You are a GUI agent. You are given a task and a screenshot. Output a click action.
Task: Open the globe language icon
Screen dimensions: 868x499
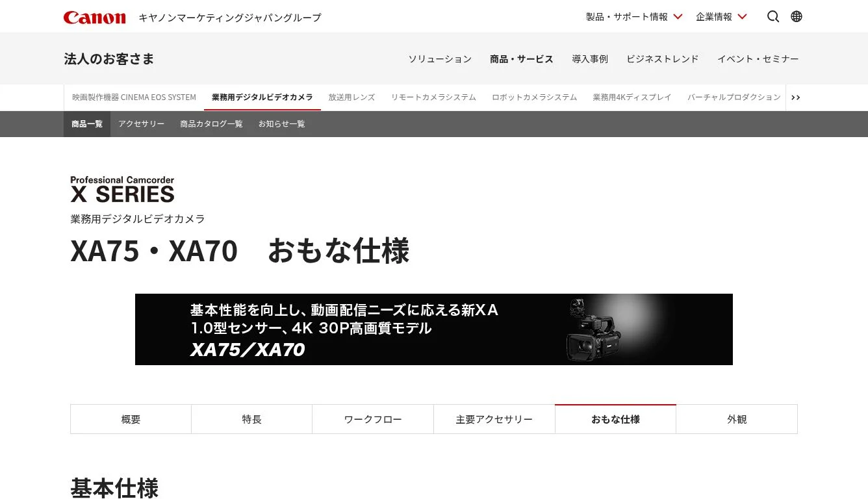(797, 17)
